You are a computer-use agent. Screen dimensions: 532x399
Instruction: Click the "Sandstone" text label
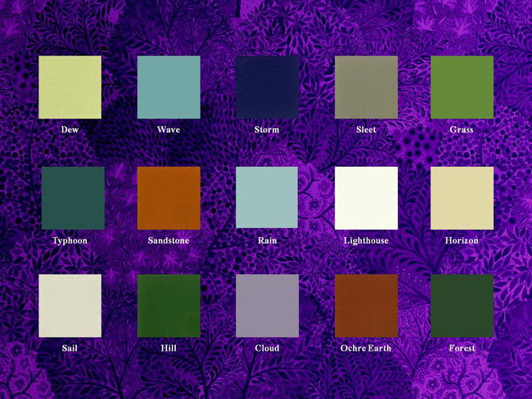point(169,241)
